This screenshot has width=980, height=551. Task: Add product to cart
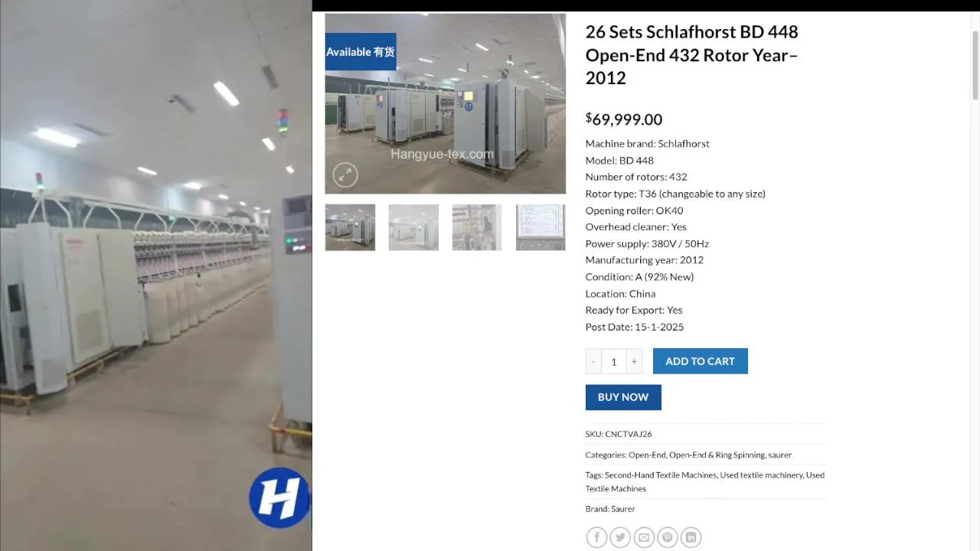[700, 361]
